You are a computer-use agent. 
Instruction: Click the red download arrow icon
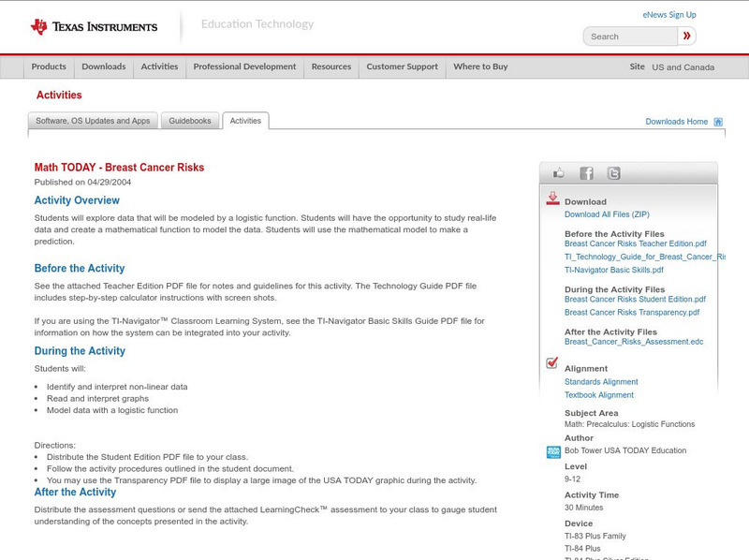coord(551,197)
